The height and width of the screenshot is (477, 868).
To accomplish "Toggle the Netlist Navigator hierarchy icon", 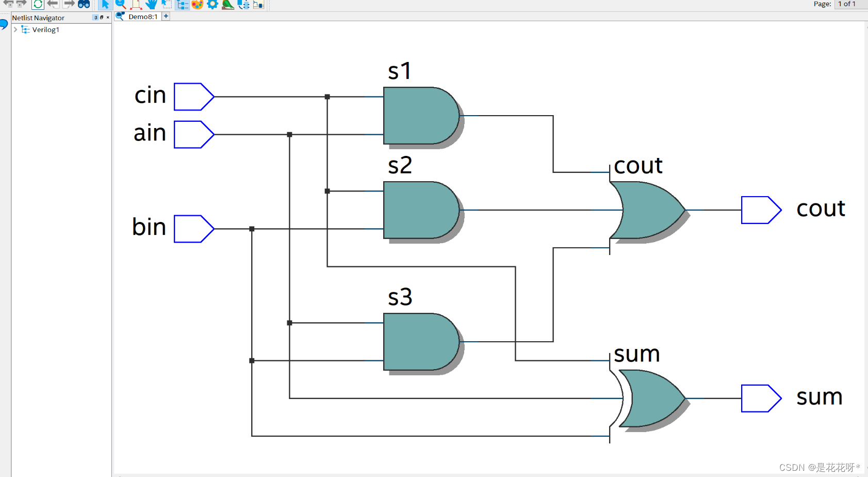I will point(182,5).
